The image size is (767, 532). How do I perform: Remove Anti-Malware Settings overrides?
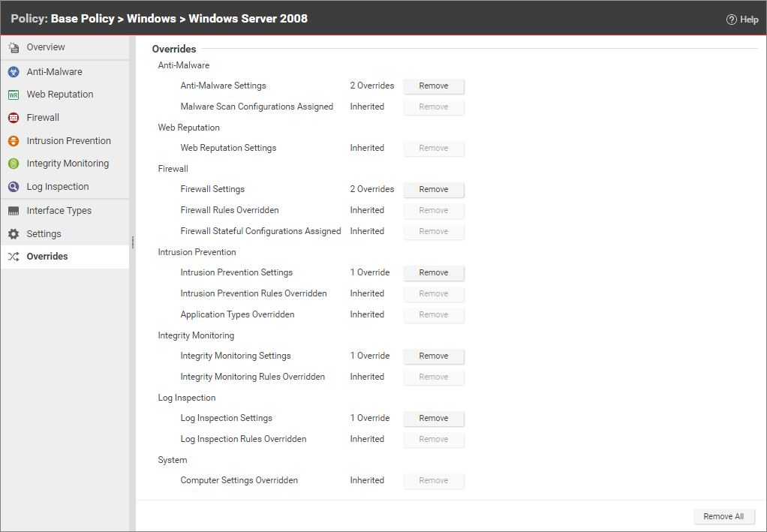click(434, 86)
